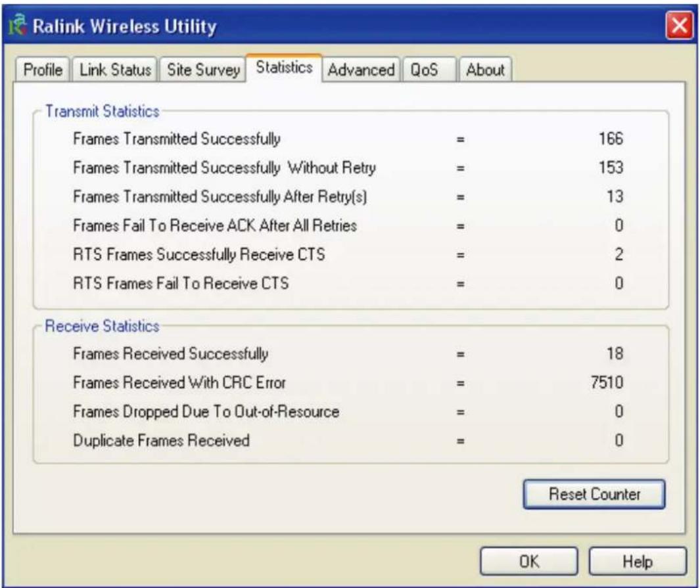Click the RTS Fail To Receive CTS value 0
The width and height of the screenshot is (700, 588).
[618, 283]
